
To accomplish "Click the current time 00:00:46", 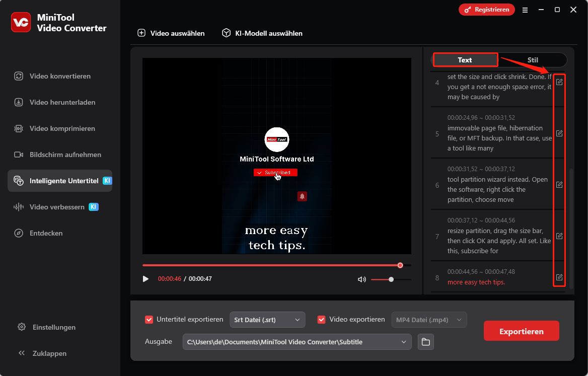I will pyautogui.click(x=170, y=279).
